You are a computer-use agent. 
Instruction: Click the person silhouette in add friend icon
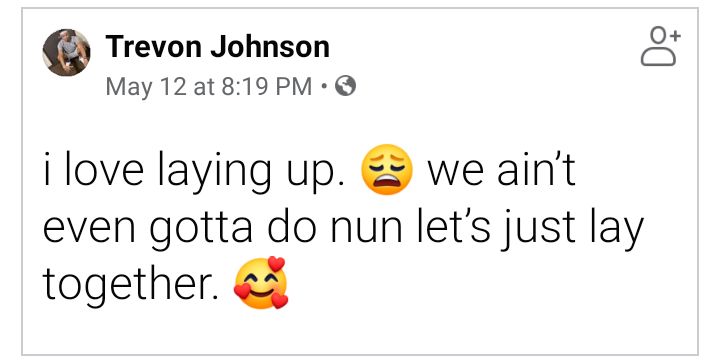tap(658, 48)
